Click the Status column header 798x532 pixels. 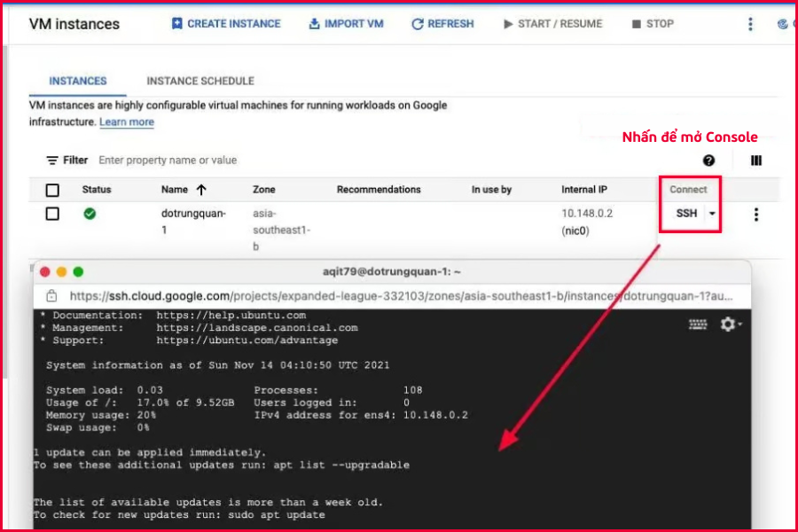(97, 190)
